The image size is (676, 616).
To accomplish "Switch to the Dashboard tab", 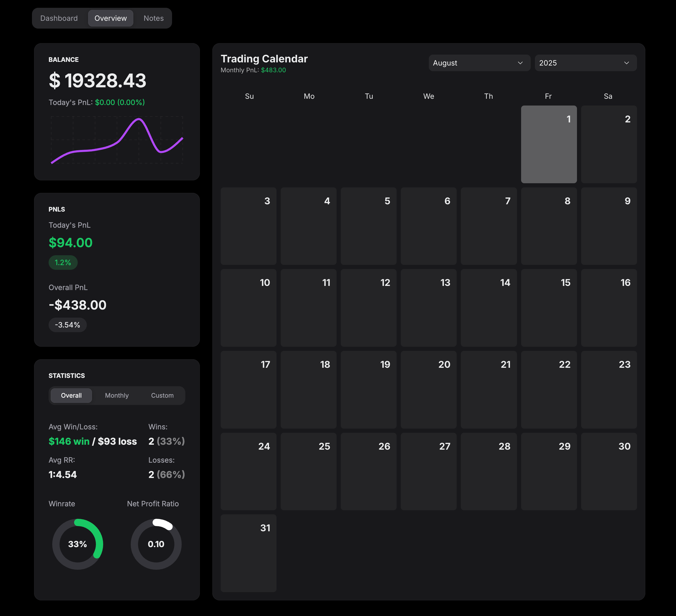I will [x=59, y=18].
